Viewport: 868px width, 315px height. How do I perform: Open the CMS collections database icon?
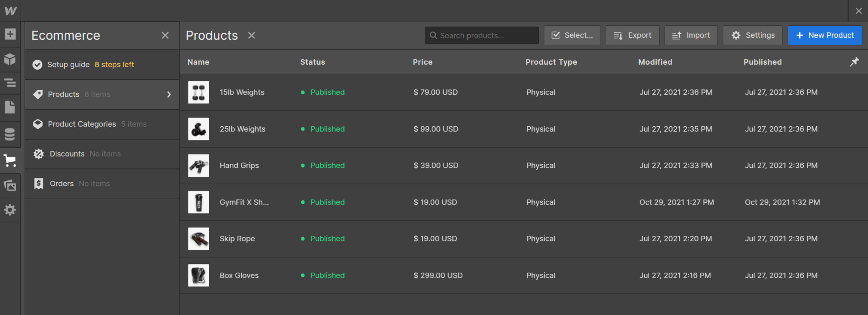(10, 134)
